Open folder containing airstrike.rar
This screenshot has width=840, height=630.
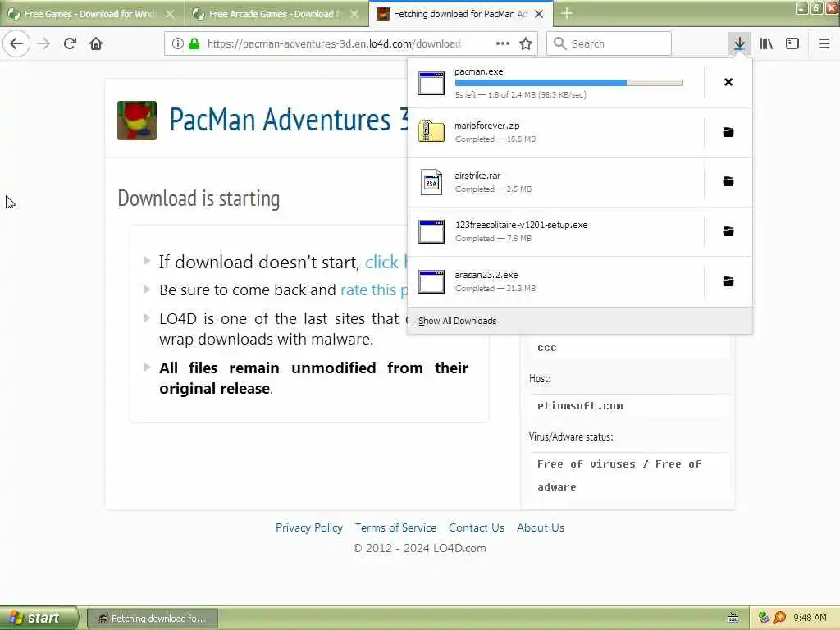tap(728, 181)
